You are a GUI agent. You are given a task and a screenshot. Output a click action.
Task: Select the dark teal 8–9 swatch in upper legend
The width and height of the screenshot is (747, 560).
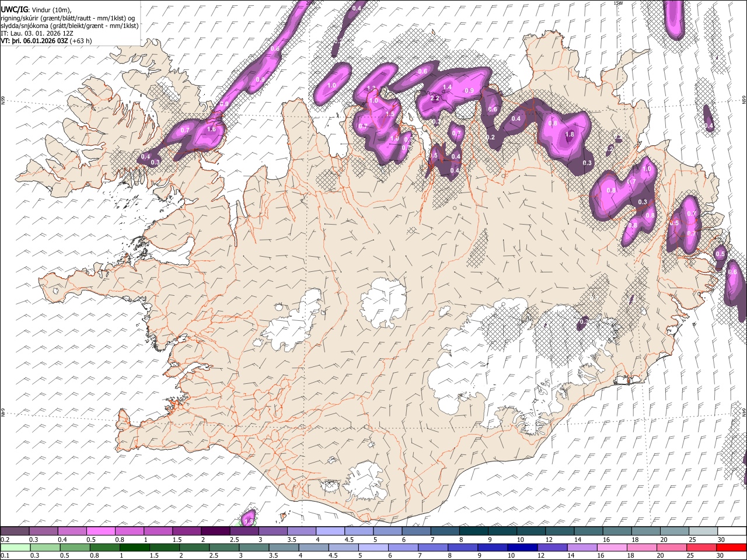click(473, 531)
